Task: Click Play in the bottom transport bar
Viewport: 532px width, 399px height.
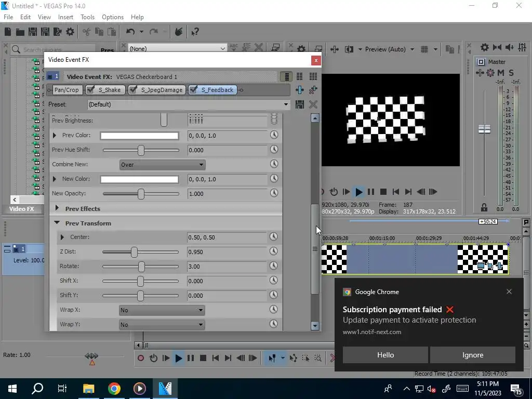Action: tap(178, 358)
